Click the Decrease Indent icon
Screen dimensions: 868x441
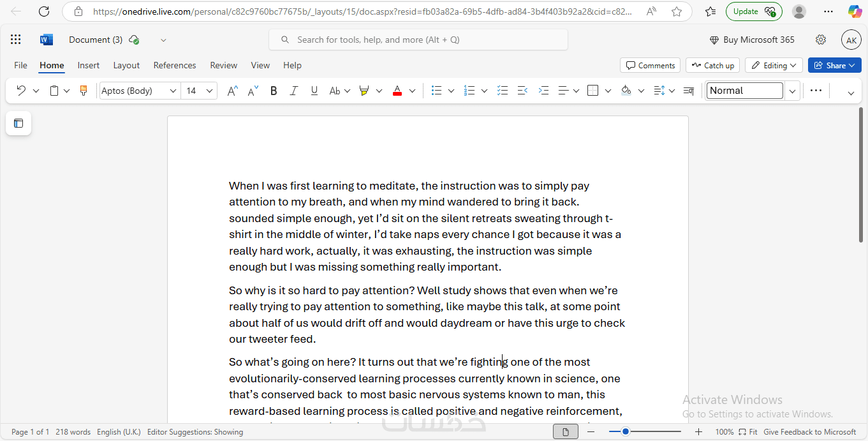click(523, 91)
